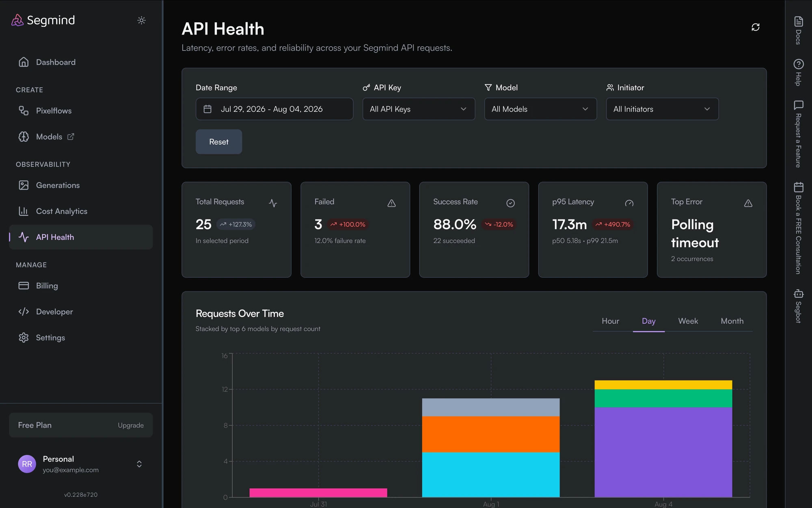Click the funnel icon beside Model label
Screen dimensions: 812x508
click(488, 87)
